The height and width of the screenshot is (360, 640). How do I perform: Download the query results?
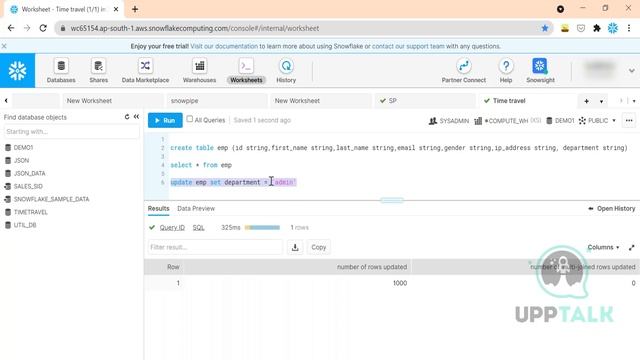pos(295,247)
